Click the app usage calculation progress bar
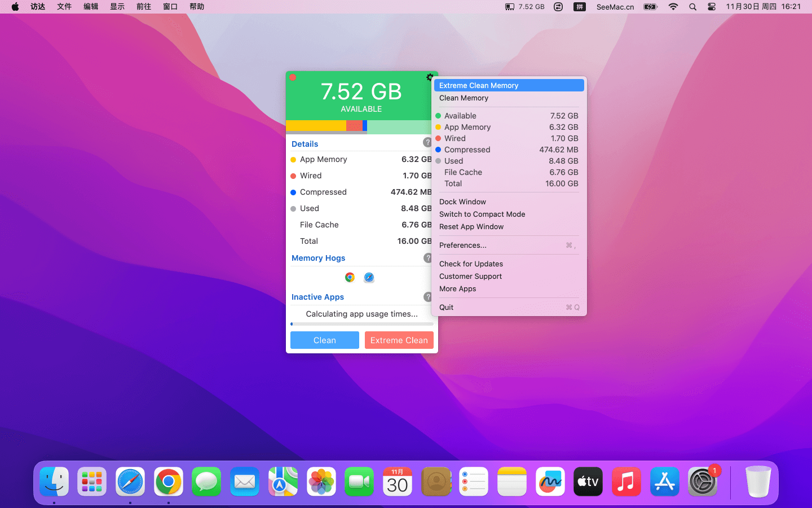Image resolution: width=812 pixels, height=508 pixels. (362, 324)
